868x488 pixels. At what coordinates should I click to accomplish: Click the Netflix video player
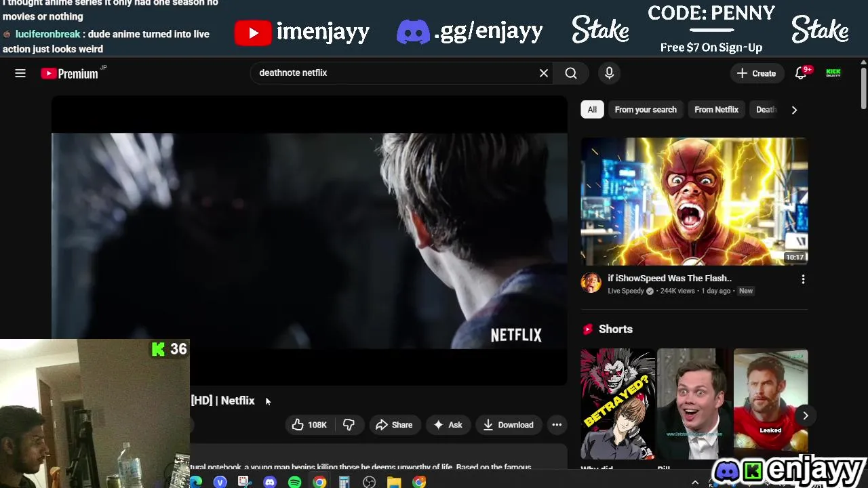[x=309, y=241]
